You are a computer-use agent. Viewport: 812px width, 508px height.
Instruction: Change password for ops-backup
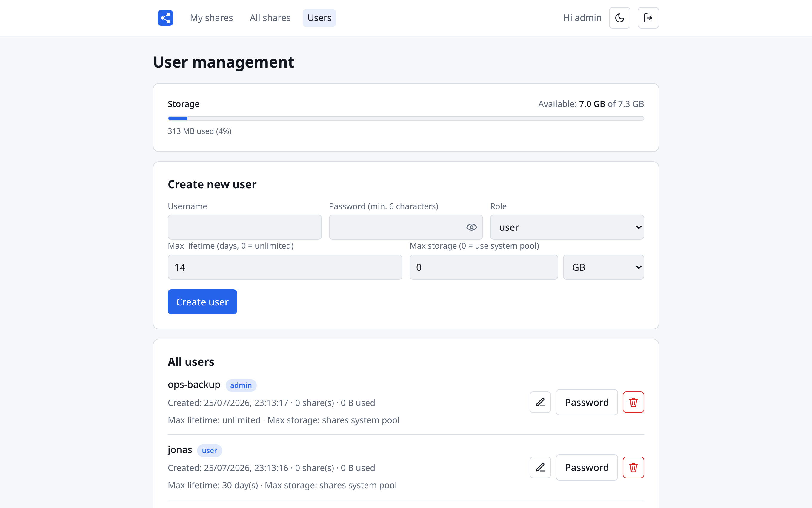click(x=587, y=402)
